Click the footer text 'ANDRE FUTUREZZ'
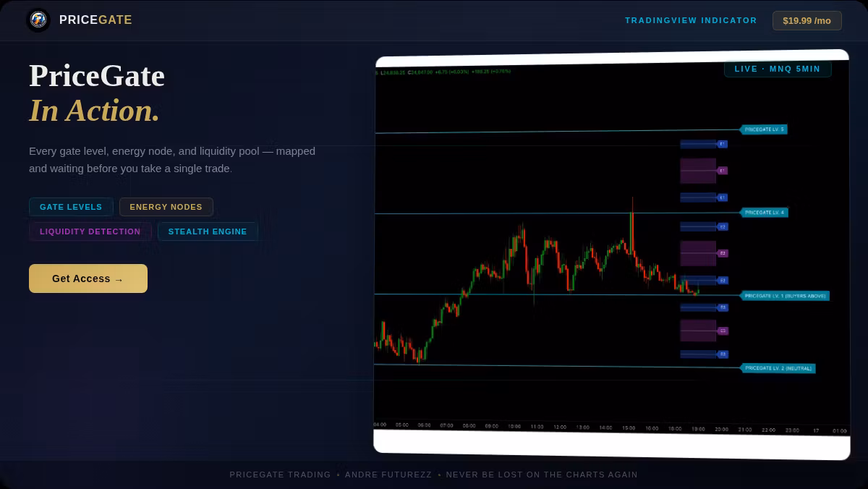This screenshot has height=489, width=868. click(x=388, y=475)
